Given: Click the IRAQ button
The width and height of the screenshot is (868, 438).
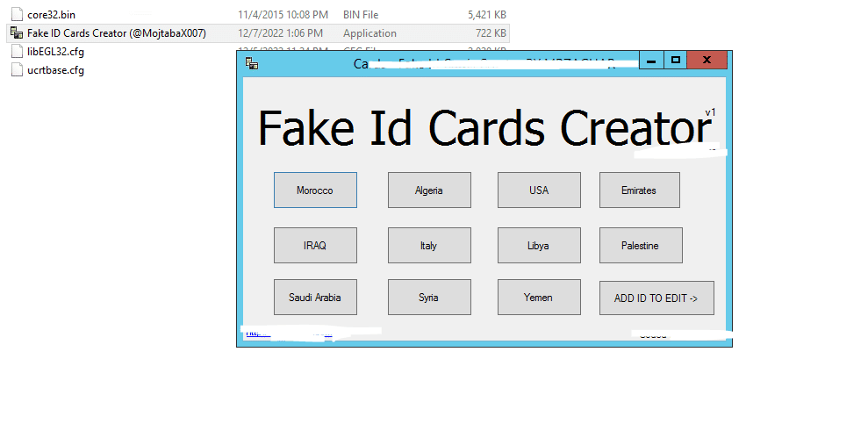Looking at the screenshot, I should (x=315, y=246).
